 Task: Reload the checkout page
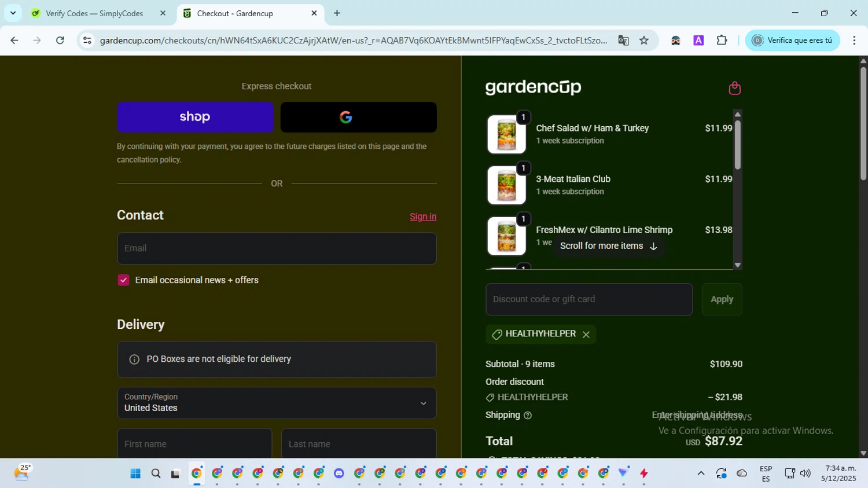pyautogui.click(x=60, y=41)
